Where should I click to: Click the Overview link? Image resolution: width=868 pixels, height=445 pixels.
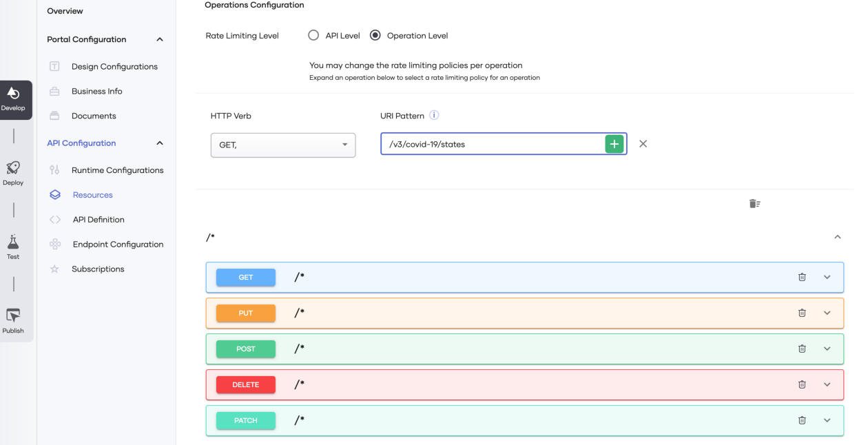pos(65,11)
